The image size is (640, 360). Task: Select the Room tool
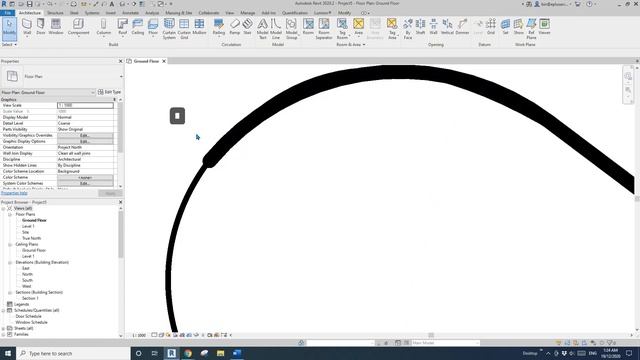point(308,27)
